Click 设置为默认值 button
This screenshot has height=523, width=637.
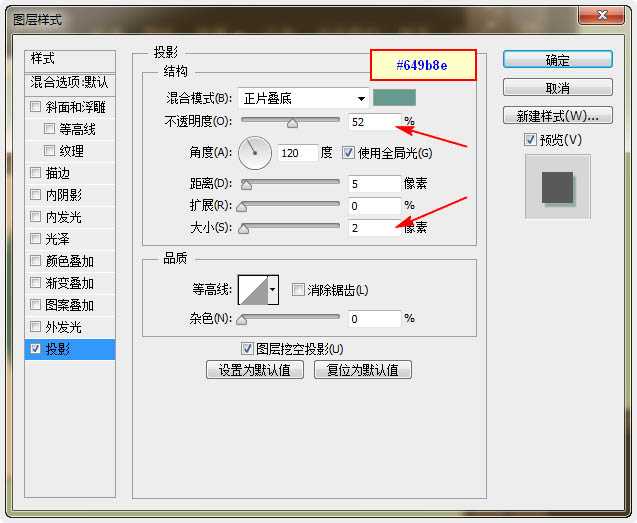click(255, 370)
